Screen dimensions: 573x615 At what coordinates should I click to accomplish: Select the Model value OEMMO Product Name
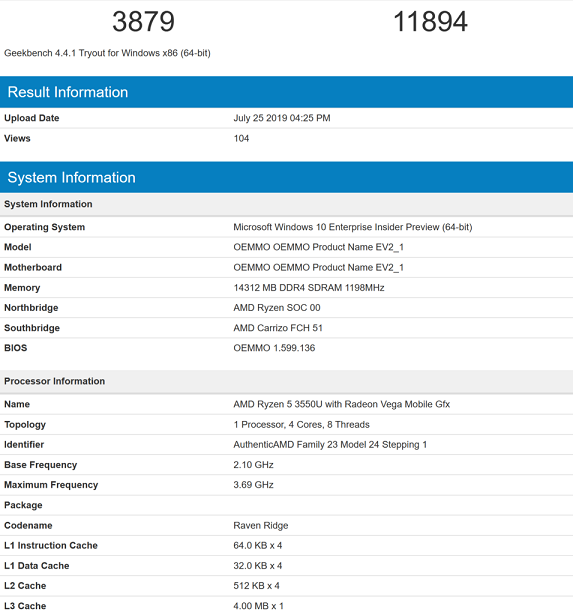tap(318, 247)
